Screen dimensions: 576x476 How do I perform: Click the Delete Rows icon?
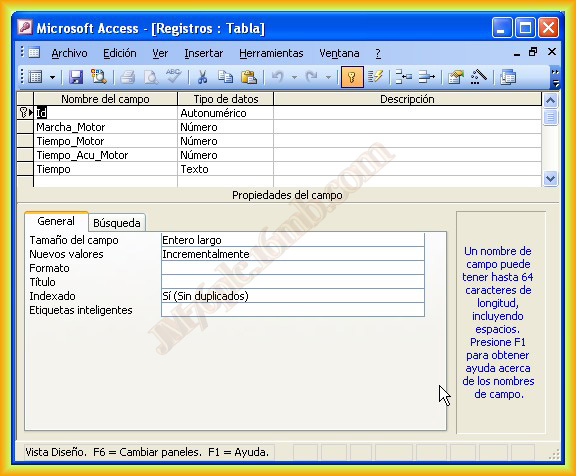[426, 77]
